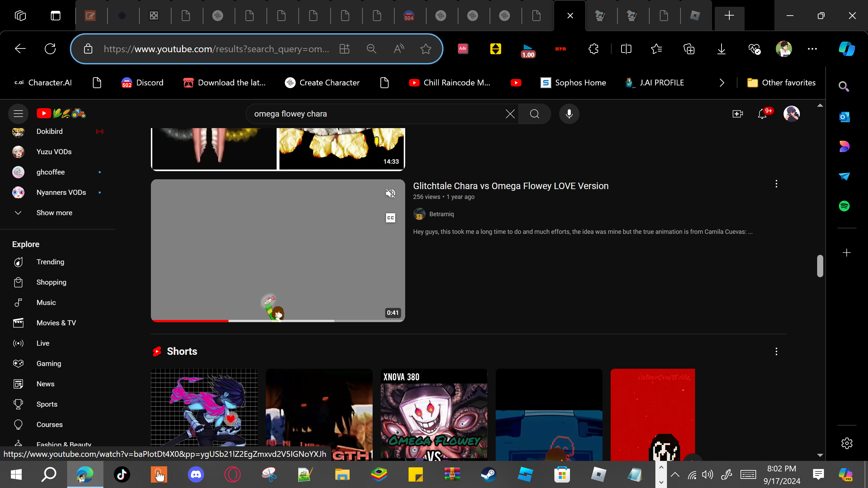Open Discord from the Windows taskbar

pos(196,474)
